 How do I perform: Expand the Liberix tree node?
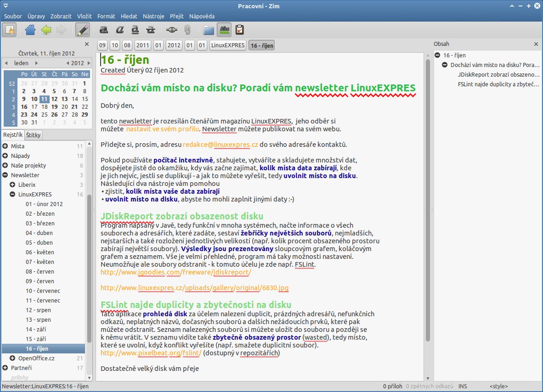click(12, 185)
